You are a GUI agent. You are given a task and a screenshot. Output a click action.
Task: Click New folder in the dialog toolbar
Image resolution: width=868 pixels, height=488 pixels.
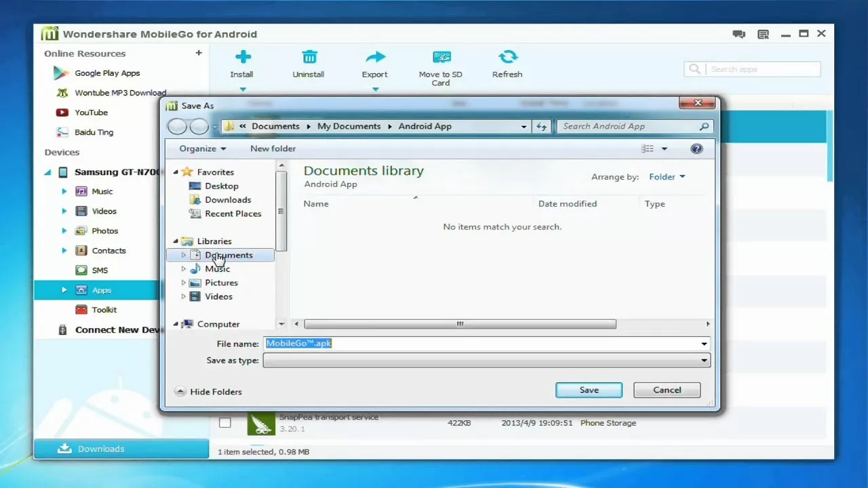(x=273, y=148)
